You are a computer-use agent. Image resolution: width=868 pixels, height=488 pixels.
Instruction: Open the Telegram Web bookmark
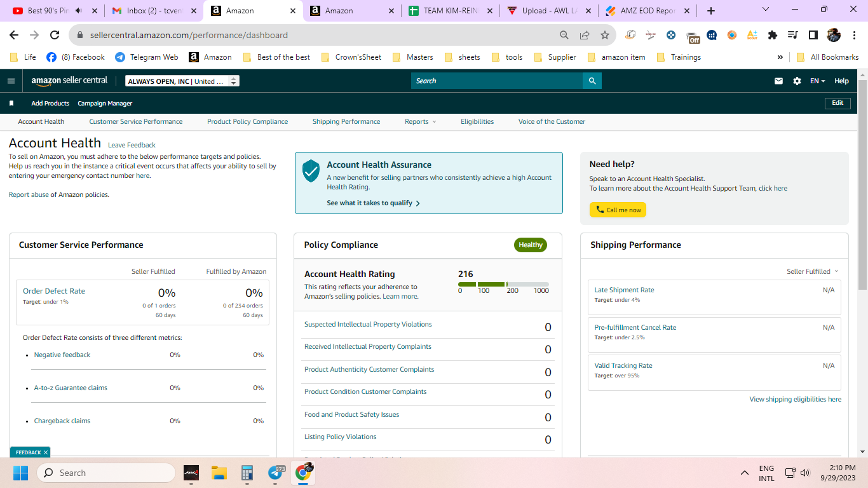147,57
